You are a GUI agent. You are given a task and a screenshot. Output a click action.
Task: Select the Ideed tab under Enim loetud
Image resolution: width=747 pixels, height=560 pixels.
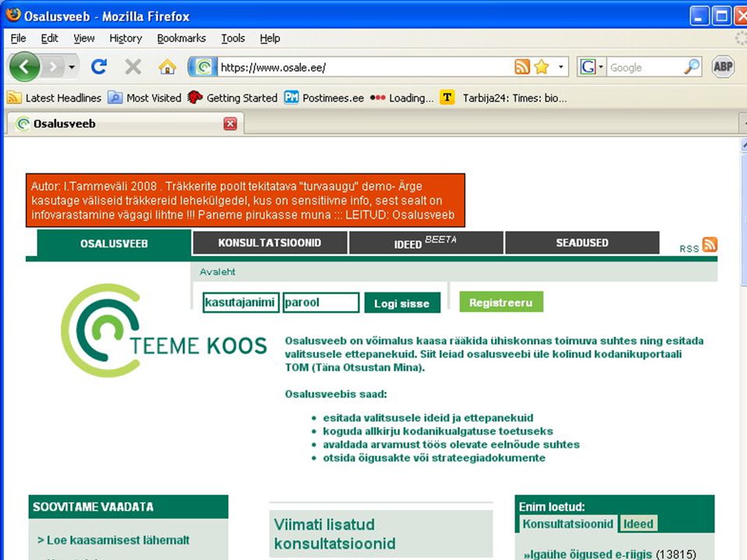638,523
